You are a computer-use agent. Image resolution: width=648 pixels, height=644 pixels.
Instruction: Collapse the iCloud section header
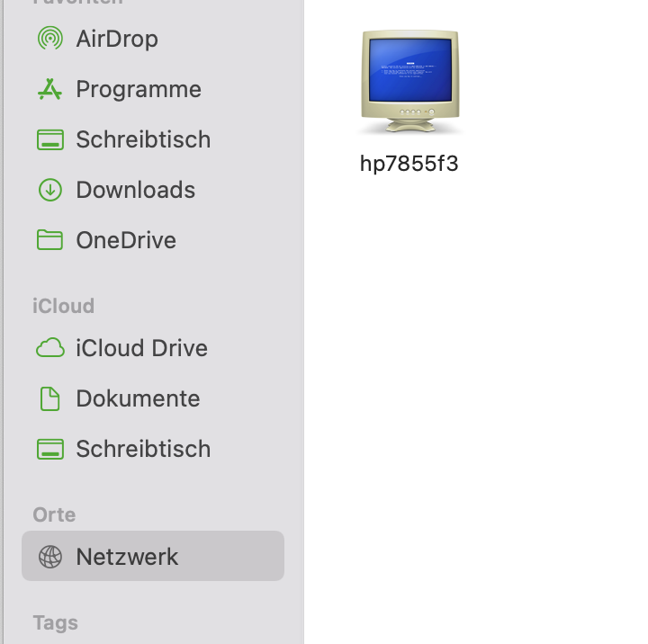pyautogui.click(x=64, y=306)
